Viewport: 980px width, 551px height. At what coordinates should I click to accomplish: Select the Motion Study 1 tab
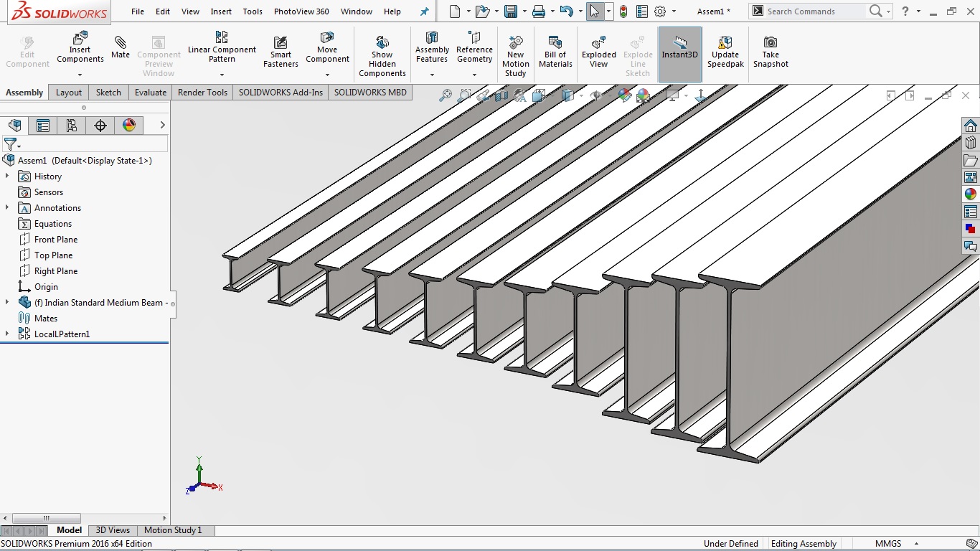[x=173, y=530]
